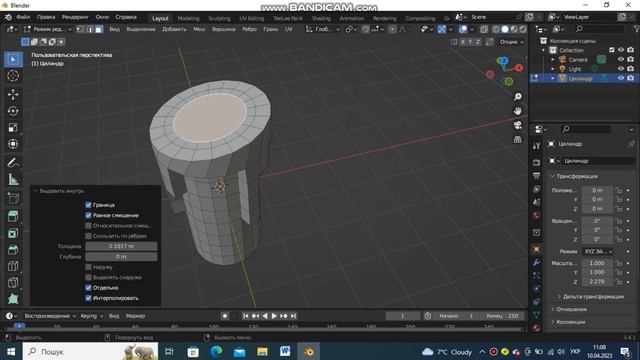Open the Правка menu
Image resolution: width=640 pixels, height=360 pixels.
[x=46, y=18]
